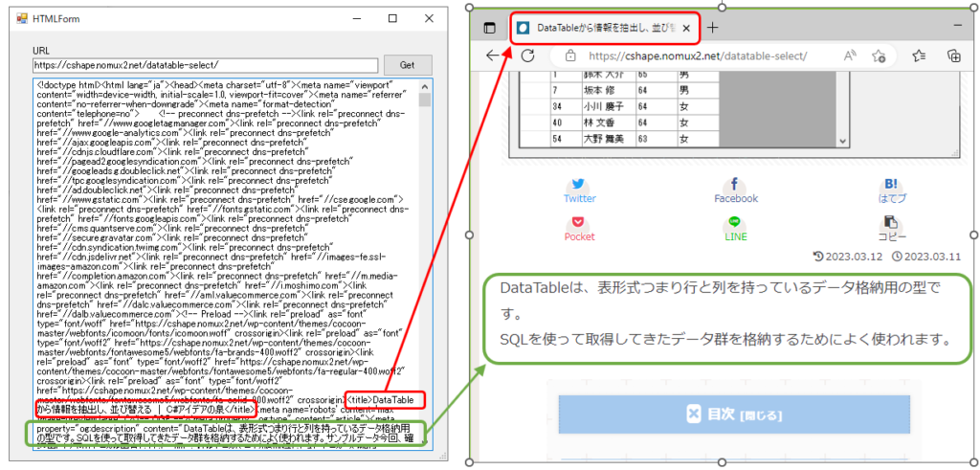Click the browser back arrow
Viewport: 980px width, 470px height.
(493, 56)
